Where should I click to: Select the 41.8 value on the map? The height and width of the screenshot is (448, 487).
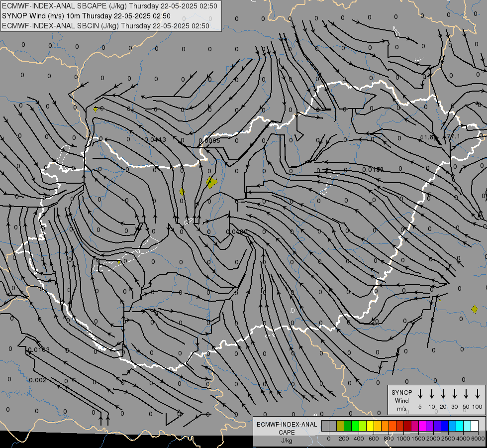tap(426, 137)
